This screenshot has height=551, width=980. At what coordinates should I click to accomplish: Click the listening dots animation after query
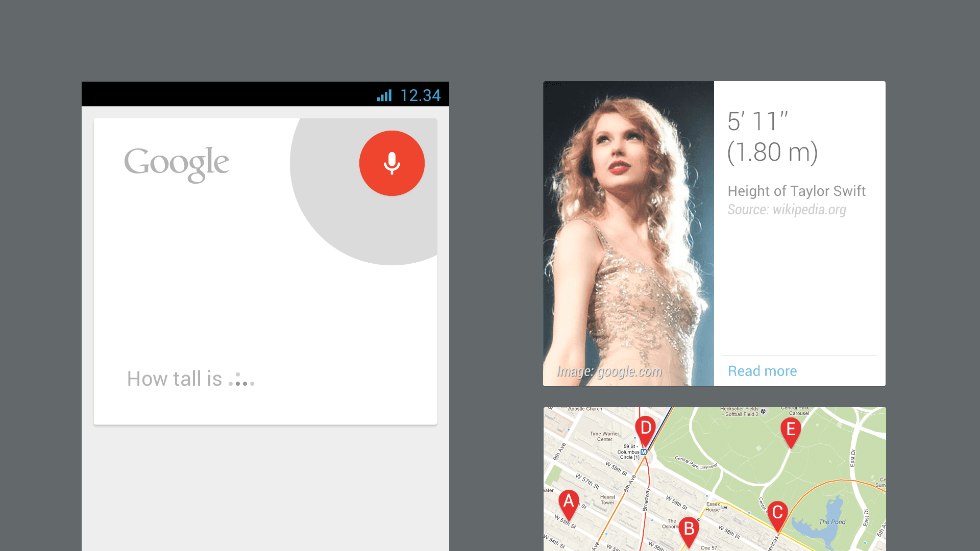(x=241, y=380)
